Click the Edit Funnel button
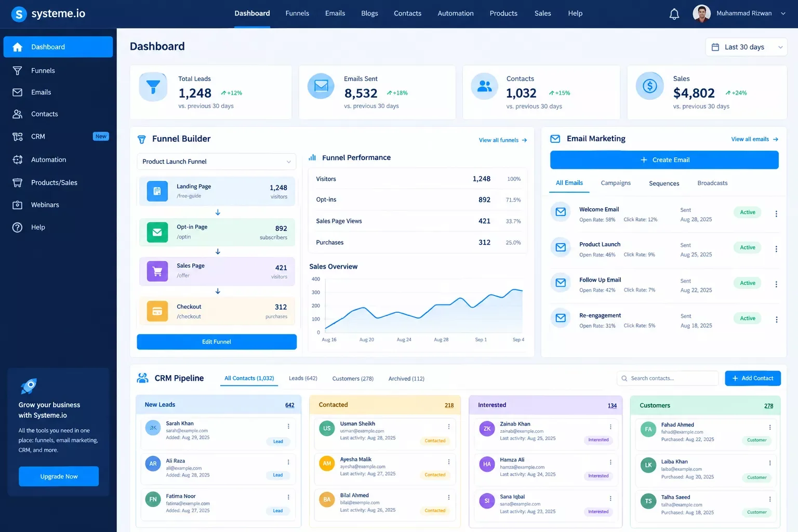 coord(217,342)
